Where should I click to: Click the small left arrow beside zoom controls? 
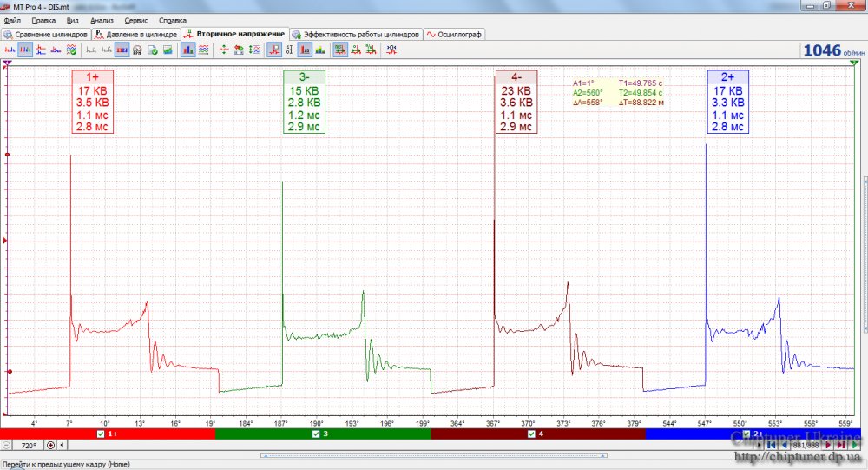coord(62,445)
